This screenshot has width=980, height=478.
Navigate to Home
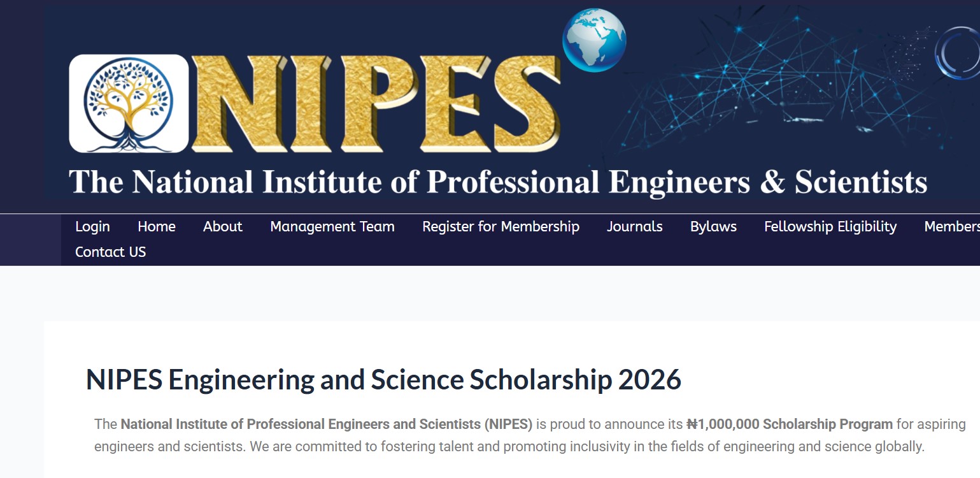click(x=156, y=226)
